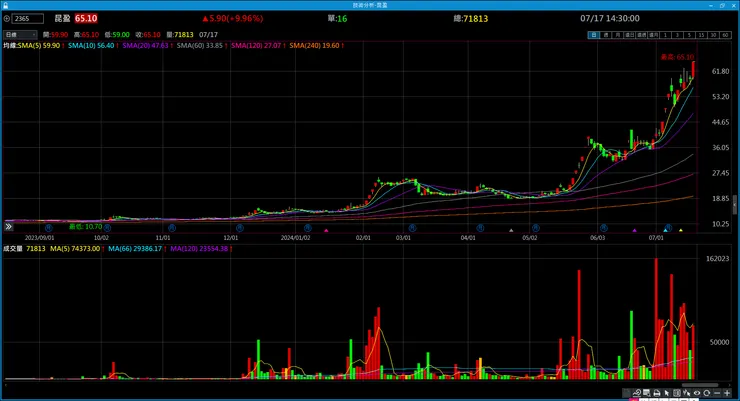Click the SMA(240) 19.60 indicator label
The width and height of the screenshot is (740, 401).
pos(314,46)
